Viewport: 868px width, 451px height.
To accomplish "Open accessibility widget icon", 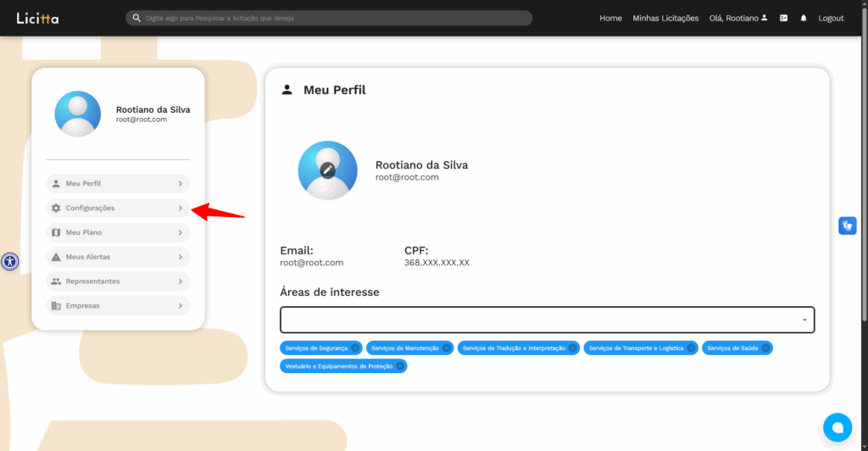I will coord(10,261).
